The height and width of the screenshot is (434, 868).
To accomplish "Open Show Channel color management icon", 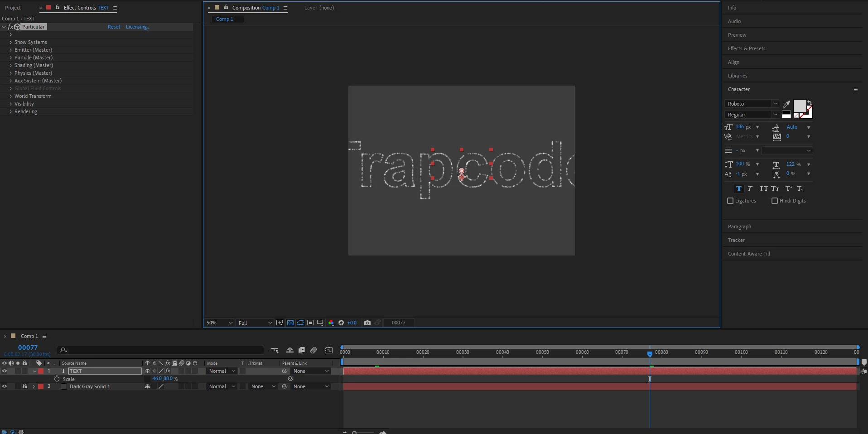I will pos(331,323).
